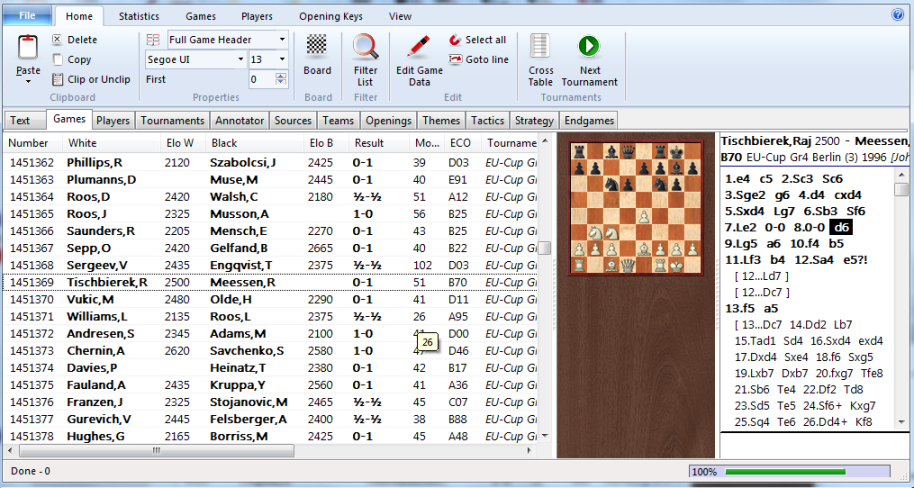Sort by the Result column header
Screen dimensions: 914x488
pyautogui.click(x=380, y=143)
